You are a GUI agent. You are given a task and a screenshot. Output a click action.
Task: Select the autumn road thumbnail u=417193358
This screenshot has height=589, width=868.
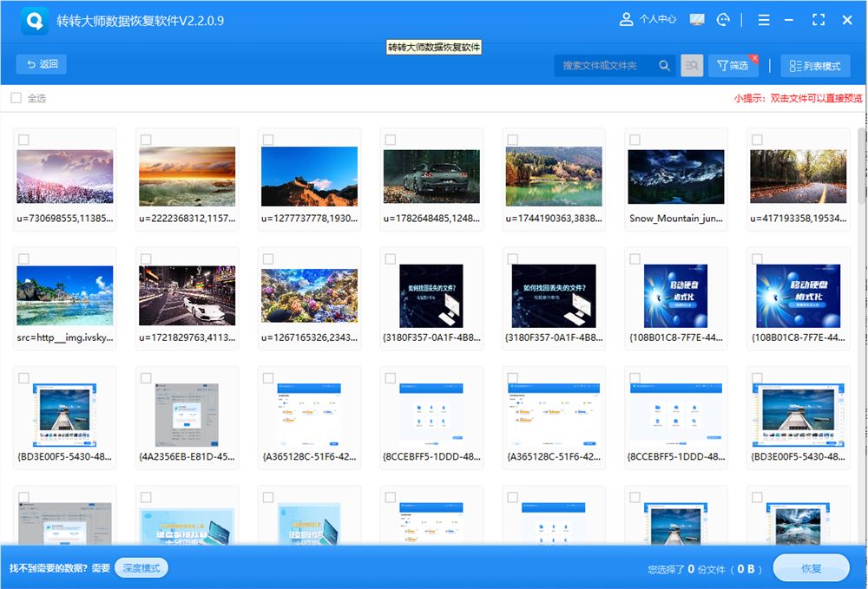[x=799, y=176]
